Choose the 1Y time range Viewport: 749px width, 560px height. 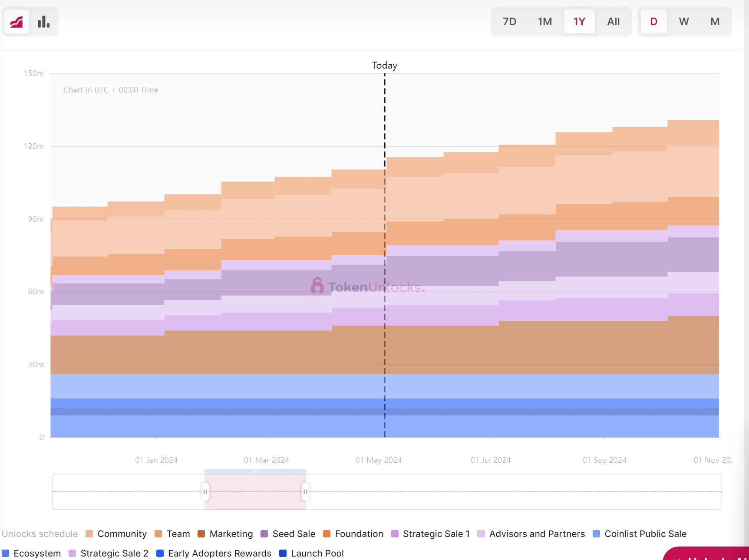click(579, 22)
